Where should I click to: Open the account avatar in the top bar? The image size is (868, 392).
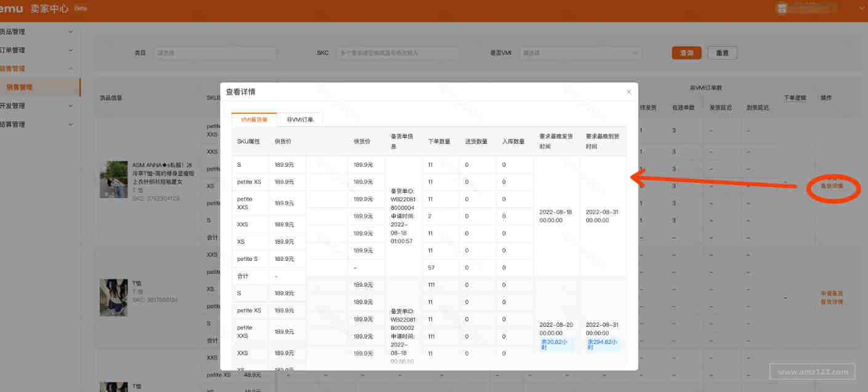[782, 8]
